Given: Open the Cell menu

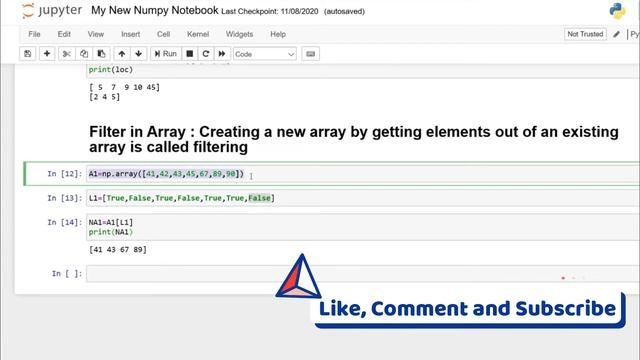Looking at the screenshot, I should [164, 34].
